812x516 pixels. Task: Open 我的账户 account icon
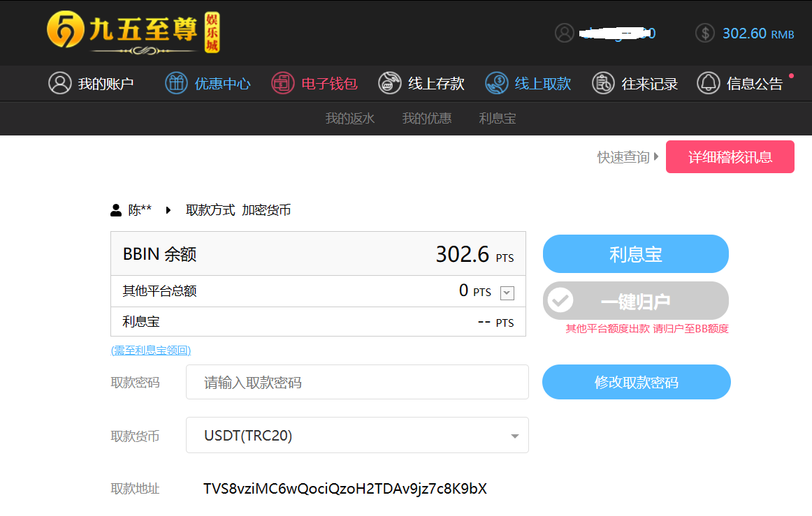click(x=60, y=83)
